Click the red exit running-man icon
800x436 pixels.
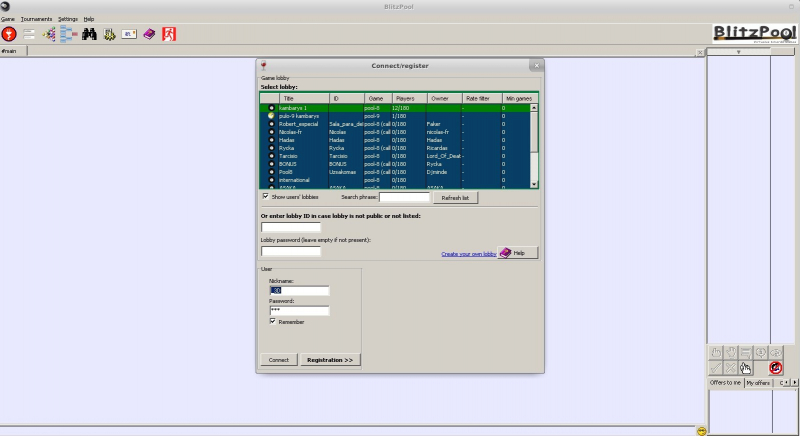(x=169, y=34)
